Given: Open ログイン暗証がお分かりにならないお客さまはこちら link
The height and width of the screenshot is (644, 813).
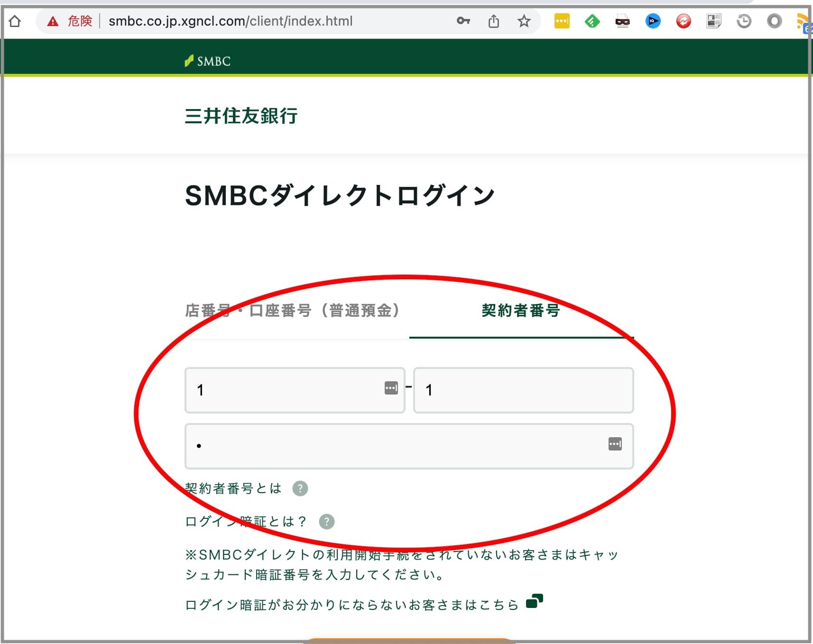Looking at the screenshot, I should coord(351,605).
